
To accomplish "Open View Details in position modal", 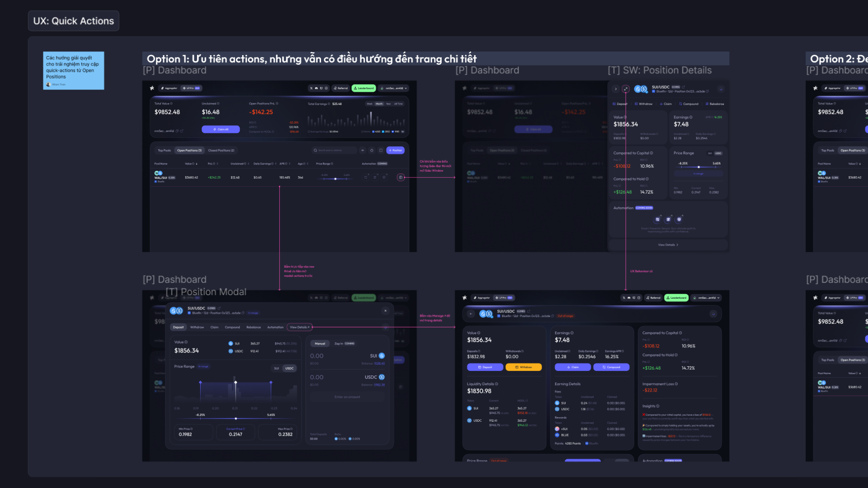I will [x=299, y=327].
